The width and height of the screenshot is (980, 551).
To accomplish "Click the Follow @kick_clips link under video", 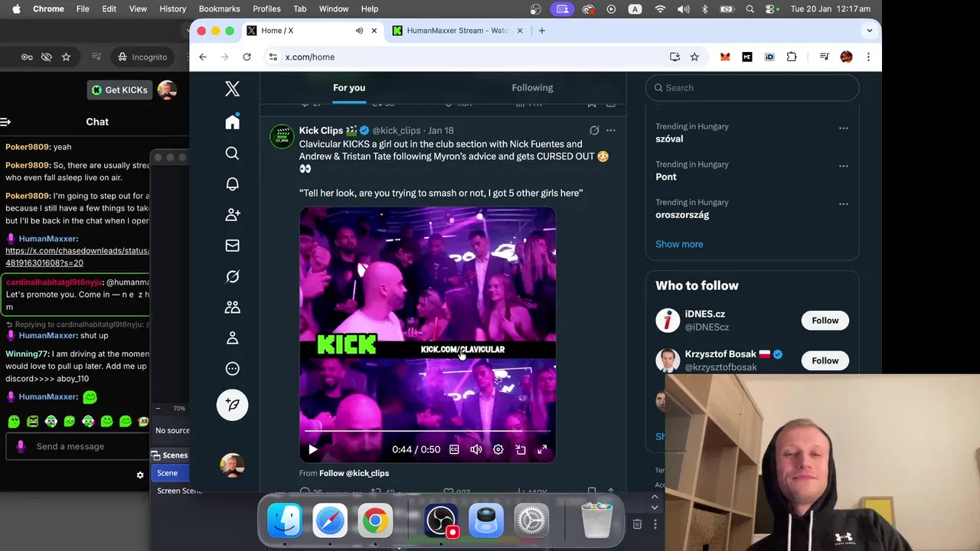I will (x=354, y=473).
